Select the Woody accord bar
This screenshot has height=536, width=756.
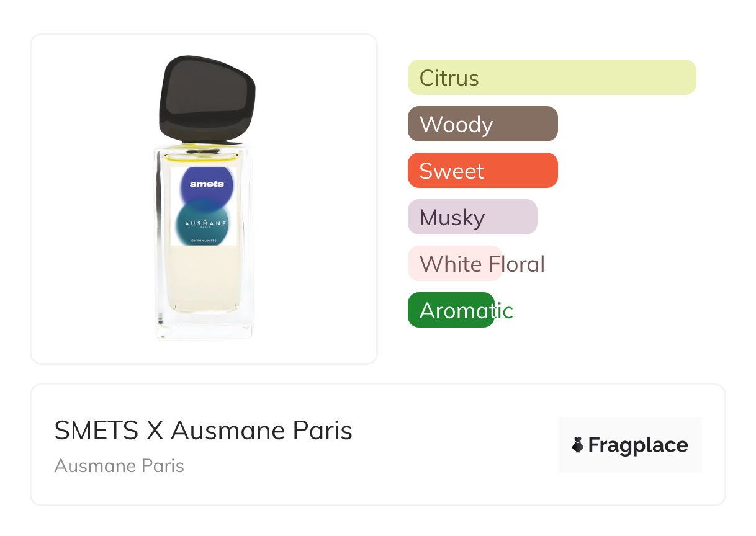tap(482, 124)
